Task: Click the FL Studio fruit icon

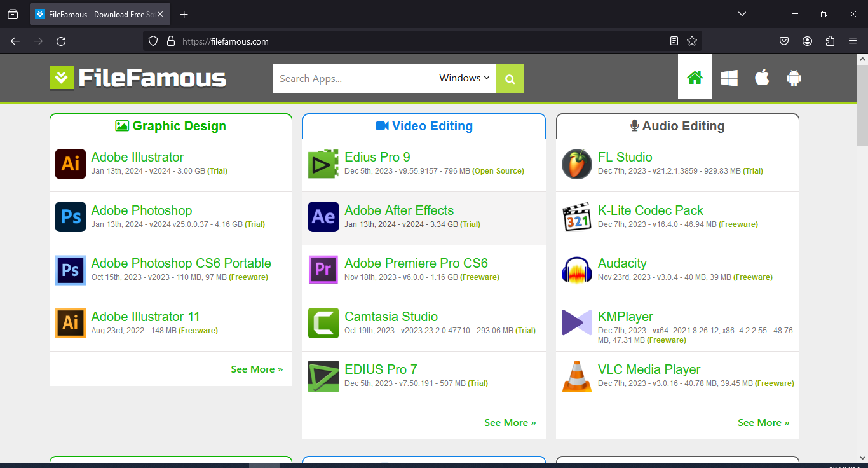Action: [577, 164]
